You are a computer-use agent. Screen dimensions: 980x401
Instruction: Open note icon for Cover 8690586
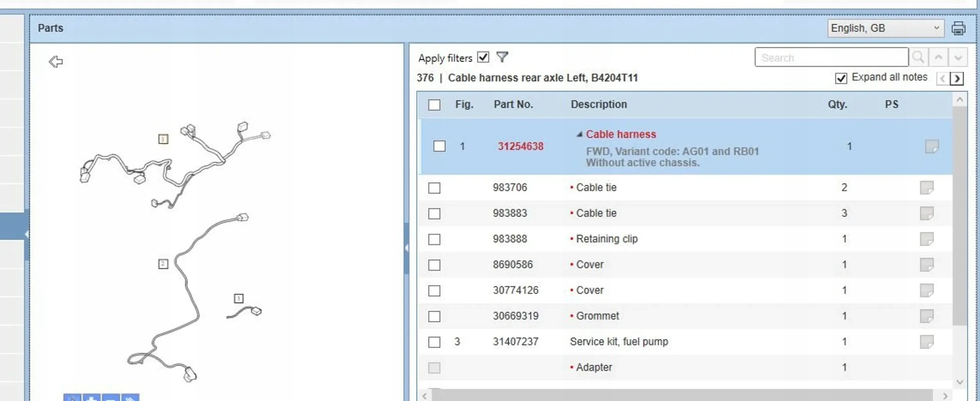[x=927, y=265]
